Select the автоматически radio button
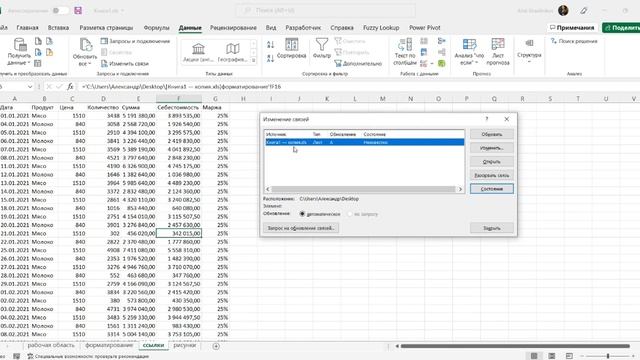 (302, 214)
